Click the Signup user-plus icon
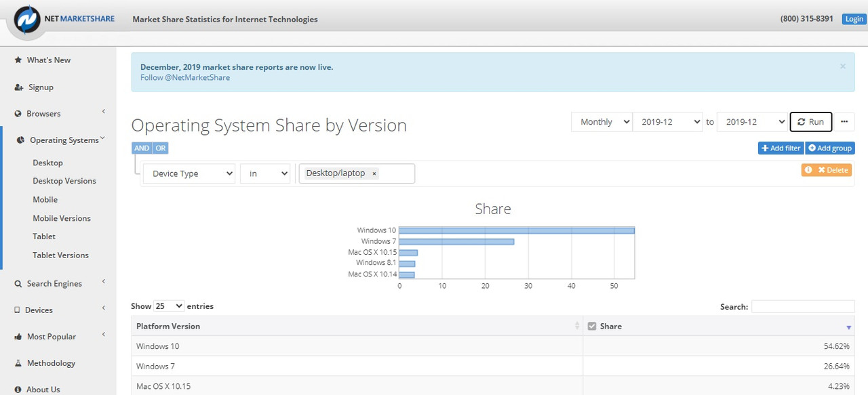The image size is (868, 395). (x=19, y=87)
